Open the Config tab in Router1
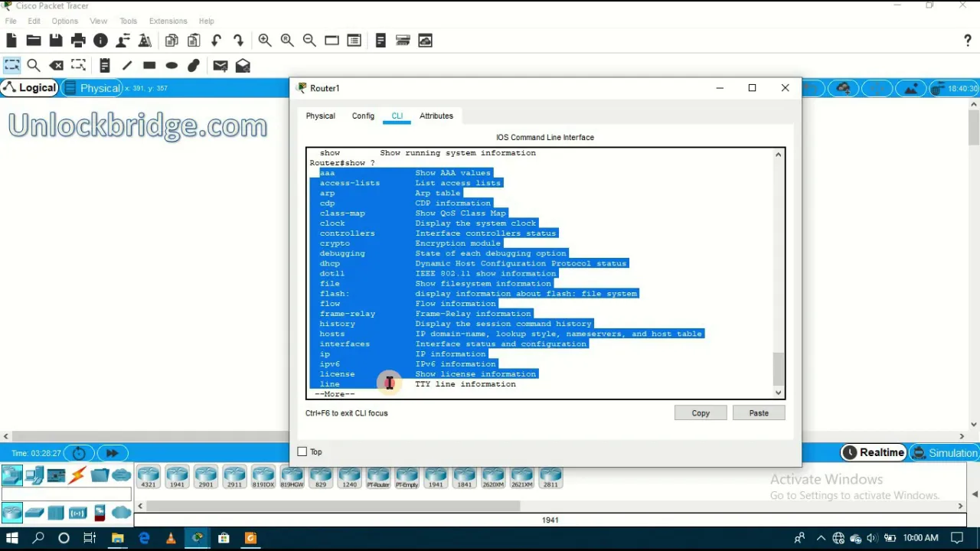This screenshot has width=980, height=551. click(363, 116)
